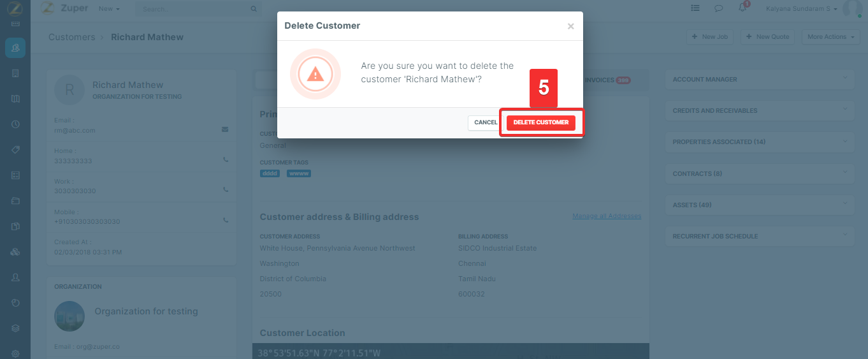The height and width of the screenshot is (359, 868).
Task: Click the New Quote button
Action: (768, 37)
